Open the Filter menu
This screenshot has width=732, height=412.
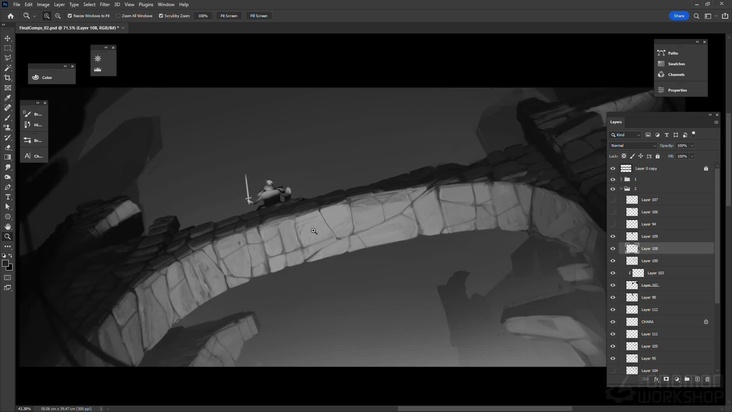[104, 4]
